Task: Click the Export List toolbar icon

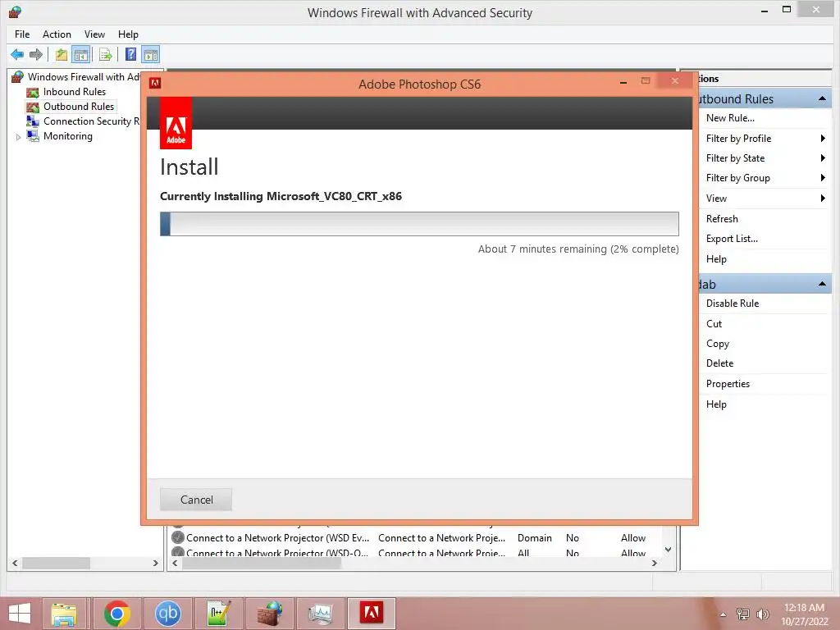Action: (x=106, y=55)
